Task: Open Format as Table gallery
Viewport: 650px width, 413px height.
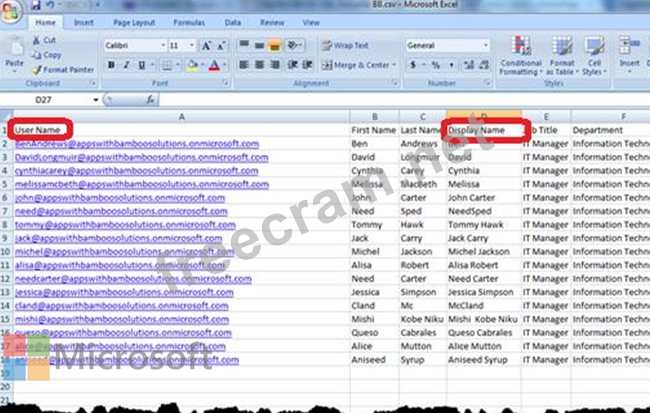Action: (x=562, y=56)
